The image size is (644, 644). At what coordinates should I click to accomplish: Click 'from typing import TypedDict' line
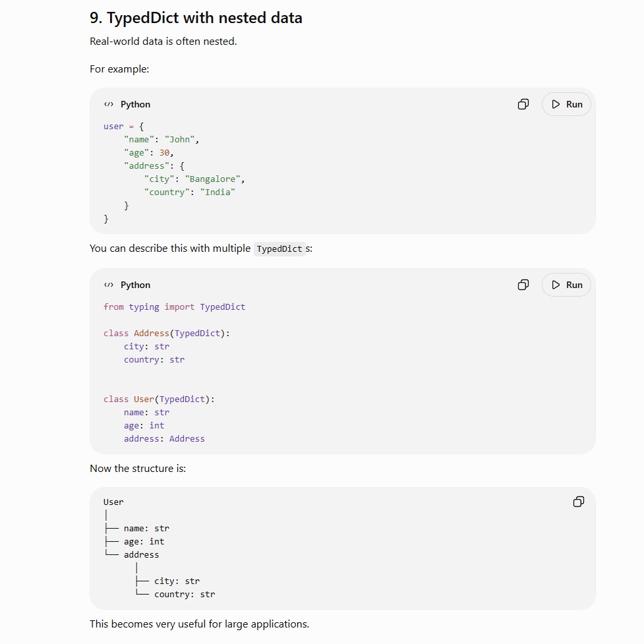click(x=174, y=307)
